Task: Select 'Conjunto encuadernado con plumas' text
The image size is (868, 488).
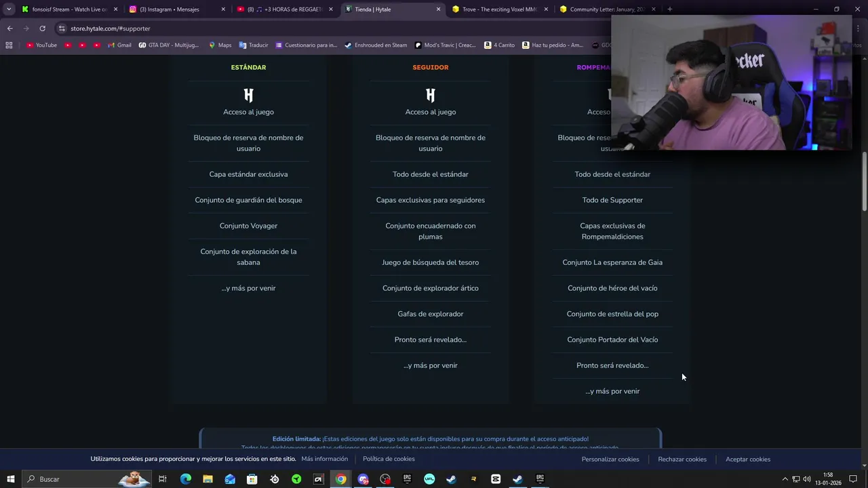Action: (x=431, y=231)
